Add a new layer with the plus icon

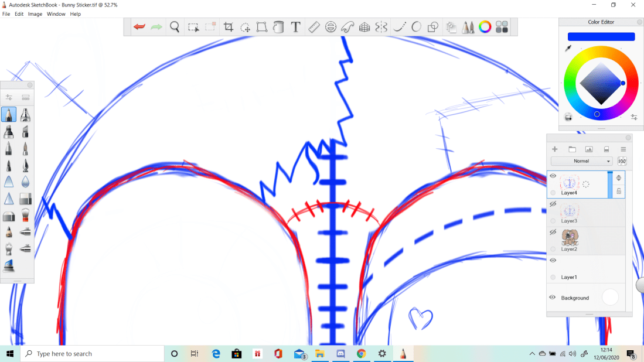[554, 149]
